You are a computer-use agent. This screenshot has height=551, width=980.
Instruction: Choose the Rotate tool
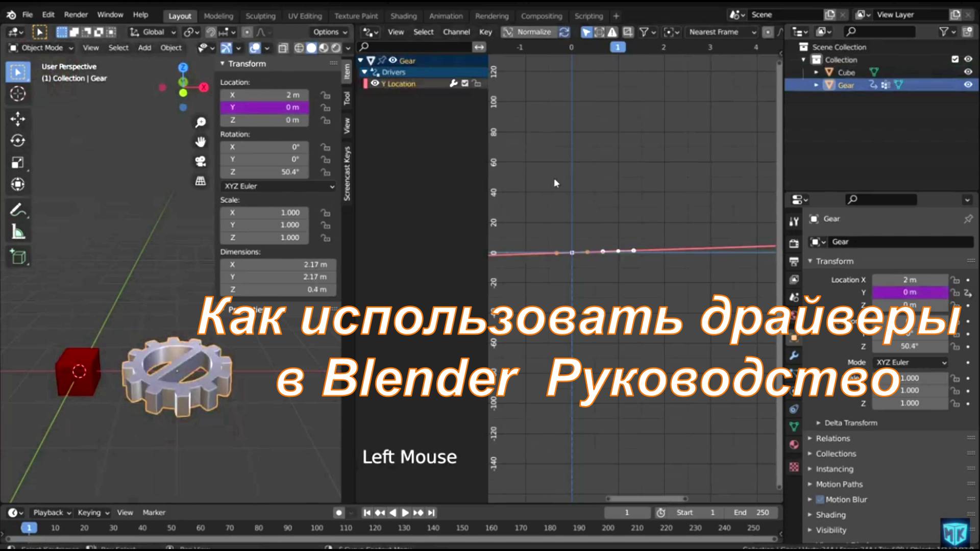[x=18, y=140]
